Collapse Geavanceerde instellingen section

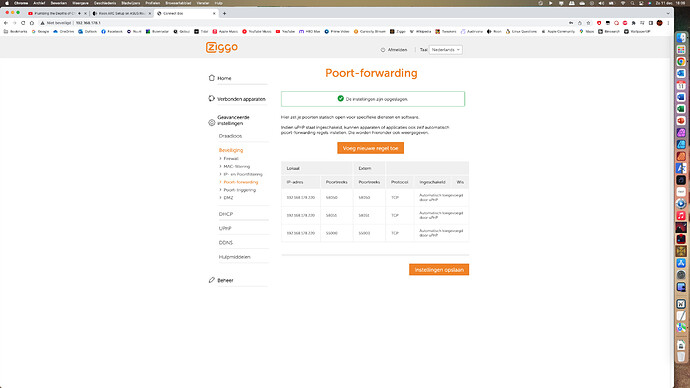[x=233, y=120]
